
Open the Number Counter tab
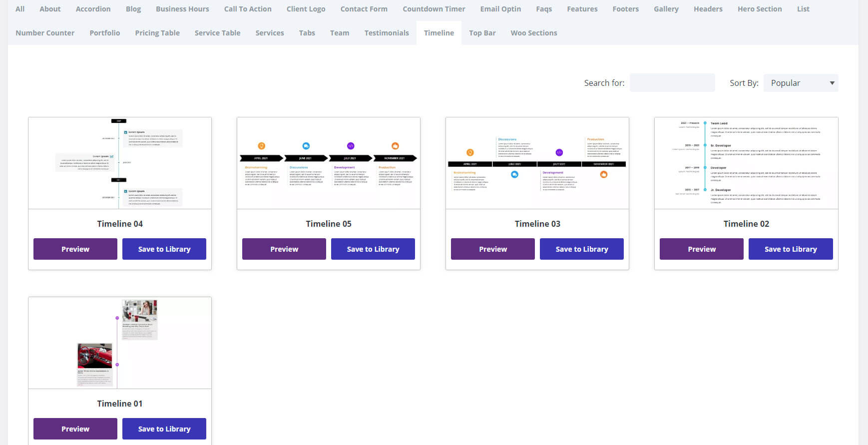pos(45,33)
